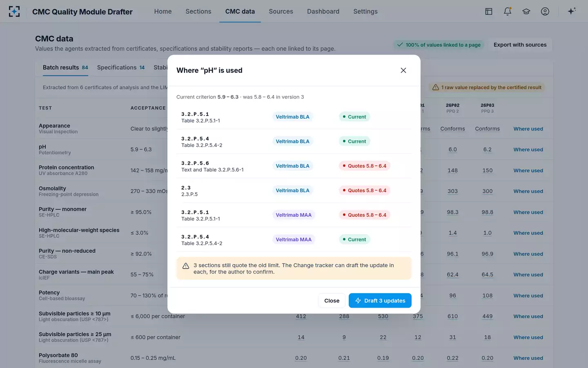This screenshot has height=368, width=588.
Task: Click the '100% of values linked to a page' badge
Action: click(x=439, y=45)
